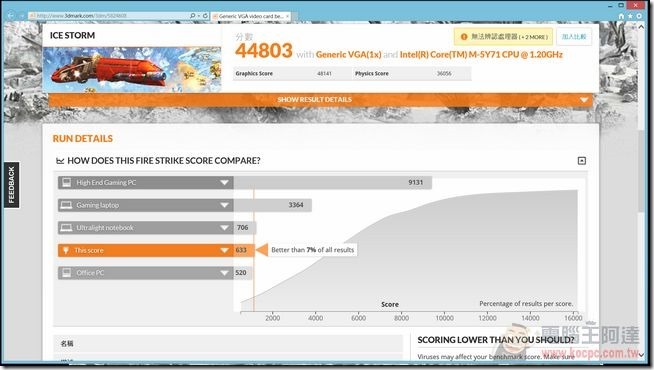Close the Generic VGA video card tab

click(x=287, y=16)
